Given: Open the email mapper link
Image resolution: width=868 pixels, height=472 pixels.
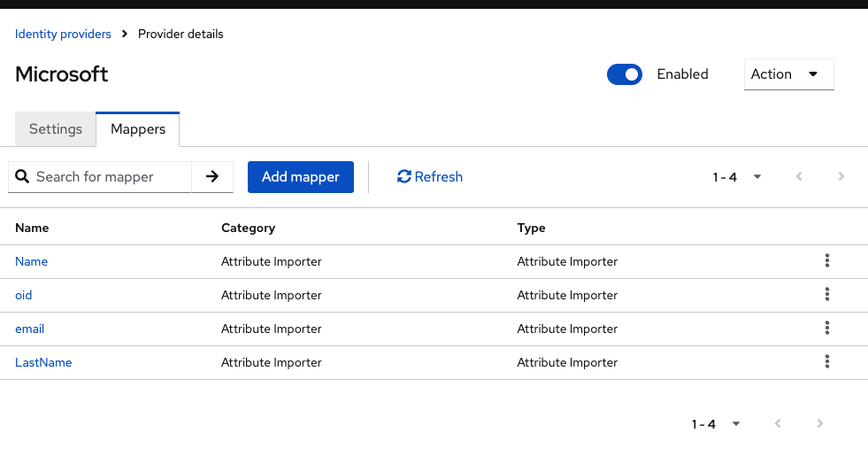Looking at the screenshot, I should coord(29,329).
